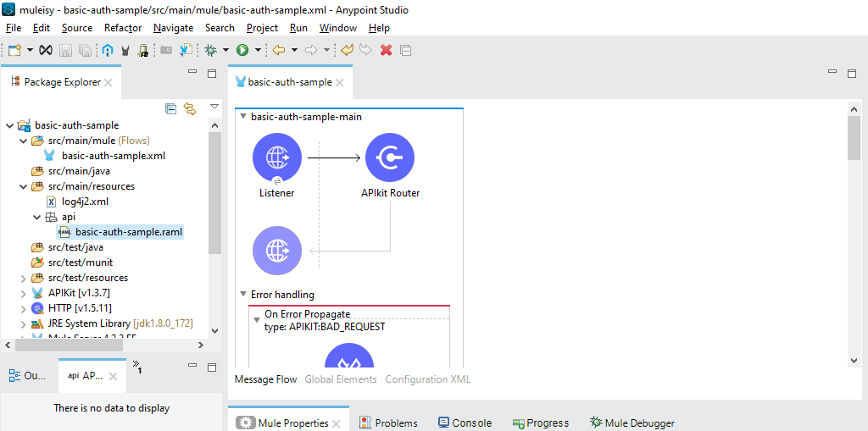868x431 pixels.
Task: Collapse the basic-auth-sample project node
Action: [x=9, y=125]
